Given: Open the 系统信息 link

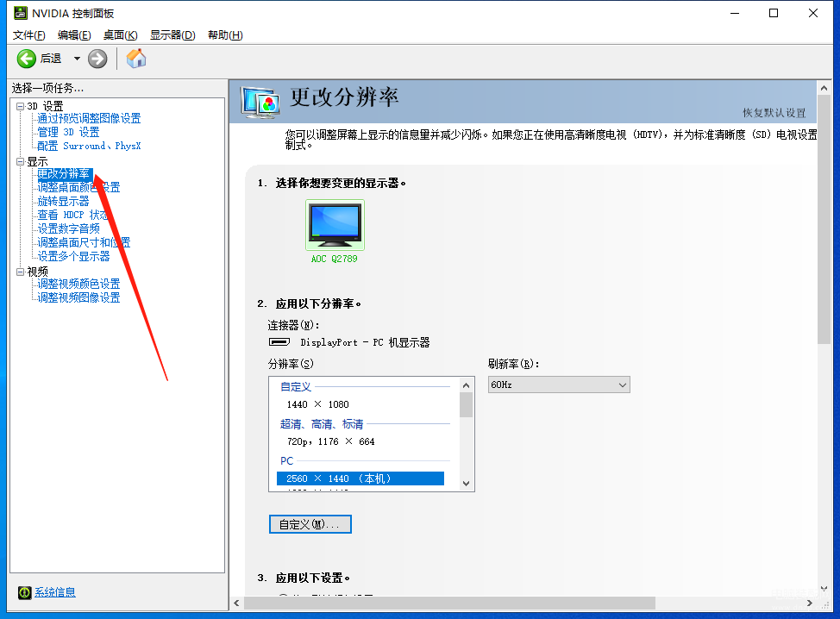Looking at the screenshot, I should click(x=55, y=592).
